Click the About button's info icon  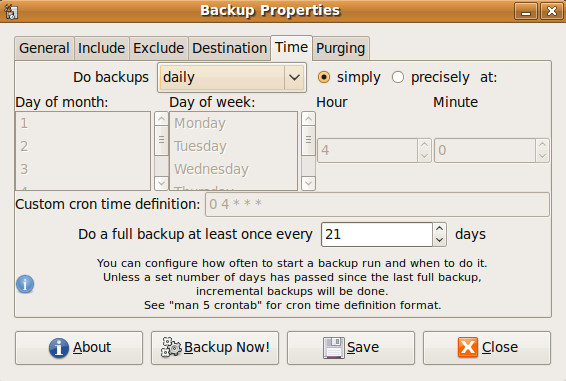59,348
